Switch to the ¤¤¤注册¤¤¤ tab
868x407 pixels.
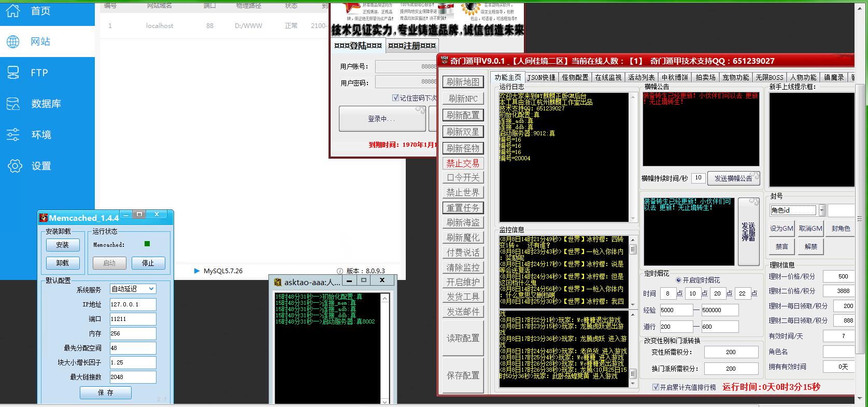(412, 46)
